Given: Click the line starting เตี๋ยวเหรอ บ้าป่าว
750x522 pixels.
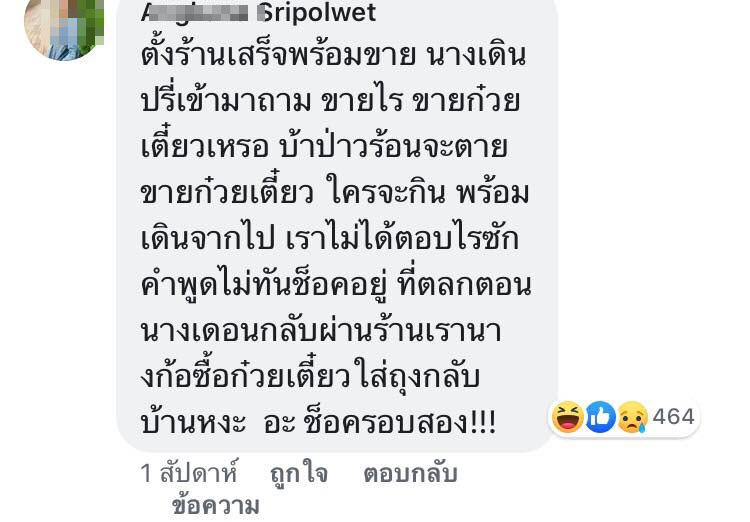Looking at the screenshot, I should pos(324,145).
